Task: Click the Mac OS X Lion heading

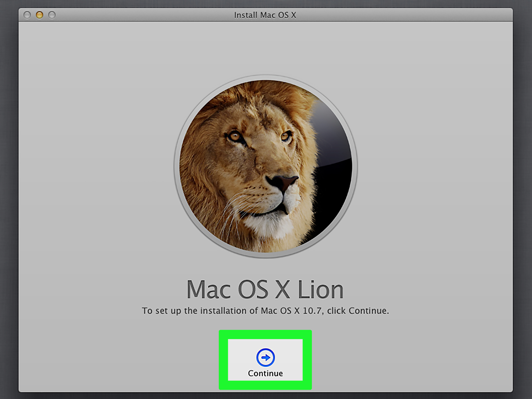Action: click(265, 290)
